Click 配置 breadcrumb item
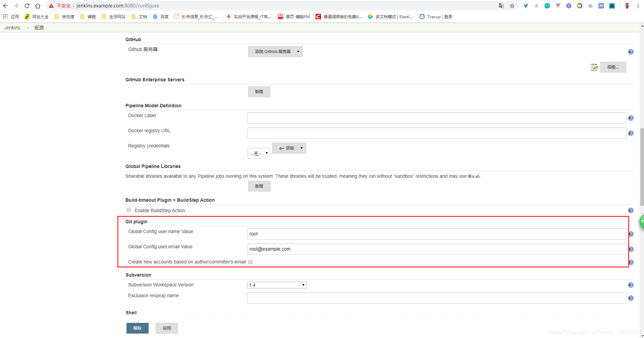This screenshot has height=338, width=644. click(39, 28)
